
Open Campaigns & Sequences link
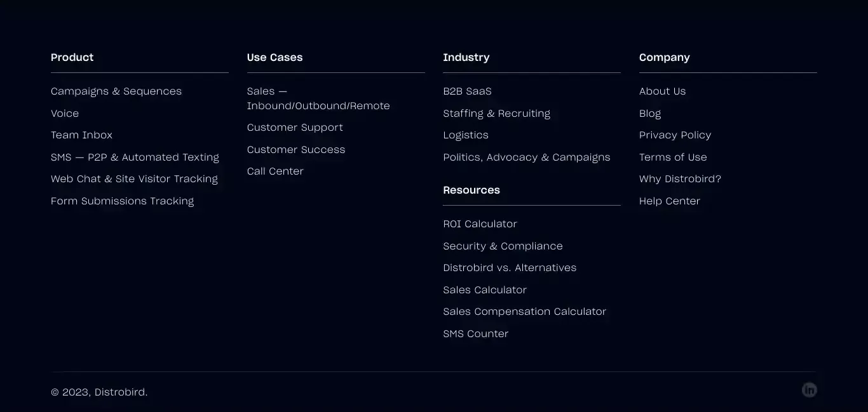(116, 91)
